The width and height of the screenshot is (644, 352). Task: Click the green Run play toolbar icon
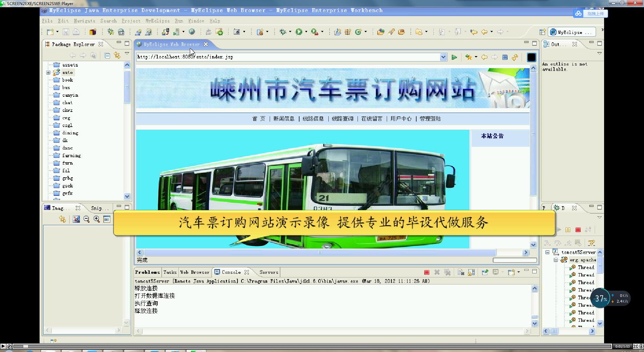[299, 32]
